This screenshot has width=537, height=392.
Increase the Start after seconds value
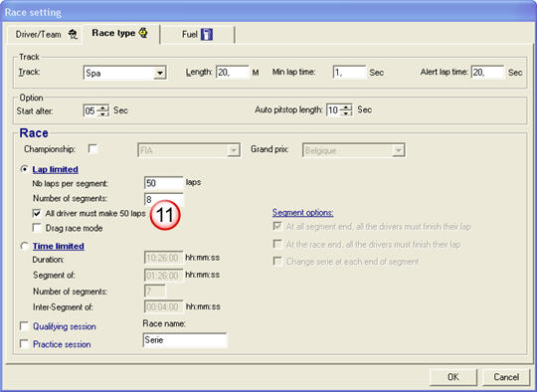coord(103,107)
